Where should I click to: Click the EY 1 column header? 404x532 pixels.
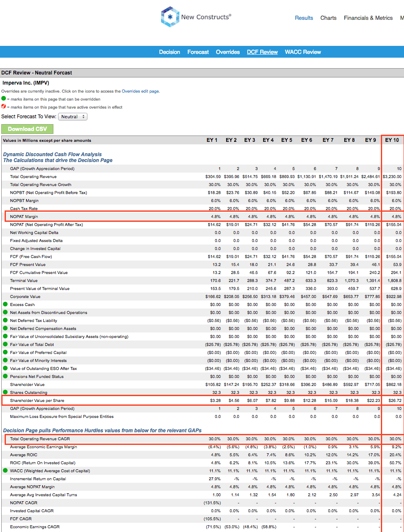pos(212,140)
